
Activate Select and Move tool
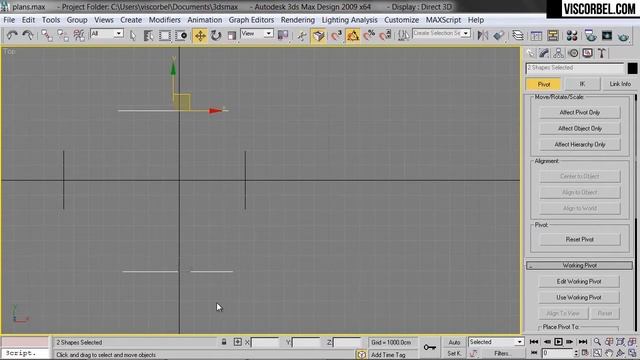(x=200, y=36)
